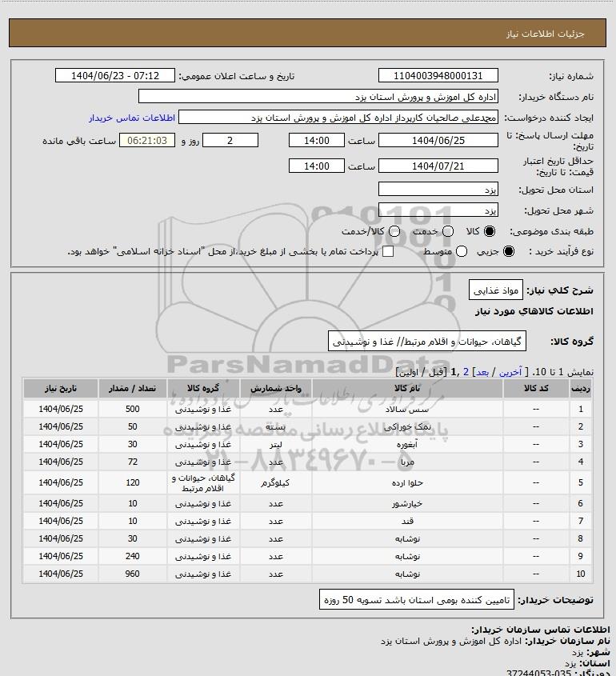Click the buyer organization name field

click(318, 96)
